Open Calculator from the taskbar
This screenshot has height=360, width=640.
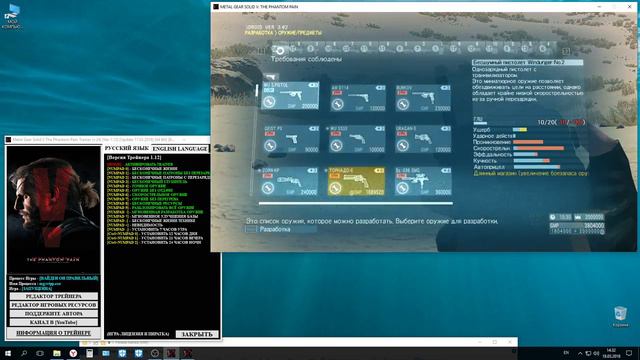point(89,353)
